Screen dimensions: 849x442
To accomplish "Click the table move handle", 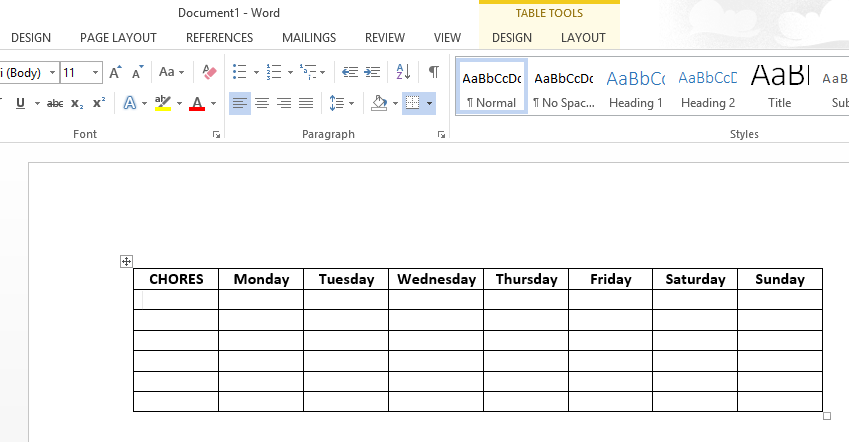I will 126,262.
